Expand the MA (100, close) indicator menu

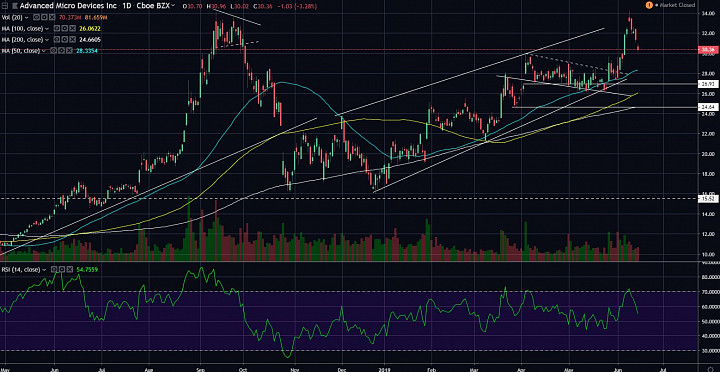tap(47, 28)
